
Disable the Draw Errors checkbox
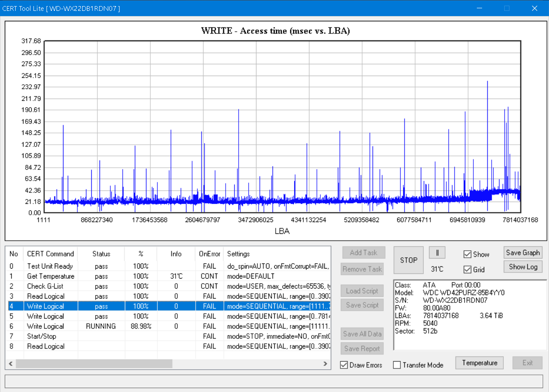pos(344,365)
